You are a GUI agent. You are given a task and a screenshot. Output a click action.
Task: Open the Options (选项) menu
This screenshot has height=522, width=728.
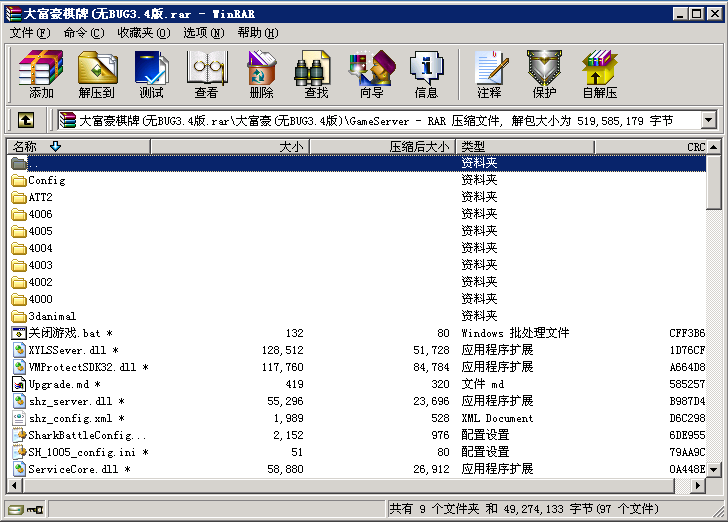point(203,33)
